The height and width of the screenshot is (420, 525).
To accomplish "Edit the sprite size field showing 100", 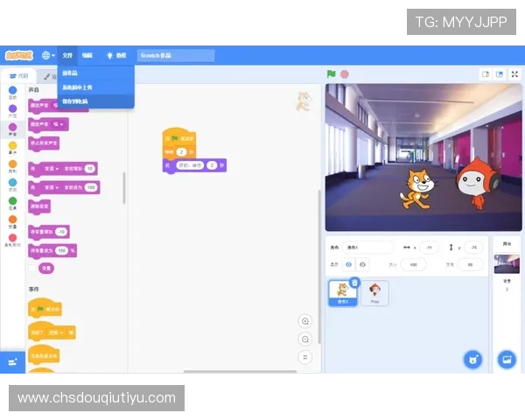I will (414, 264).
